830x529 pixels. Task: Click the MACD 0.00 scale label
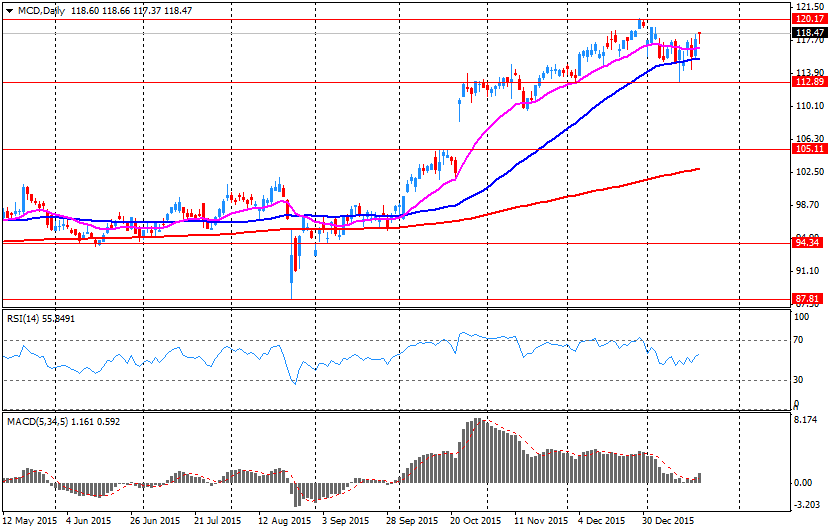(x=804, y=482)
